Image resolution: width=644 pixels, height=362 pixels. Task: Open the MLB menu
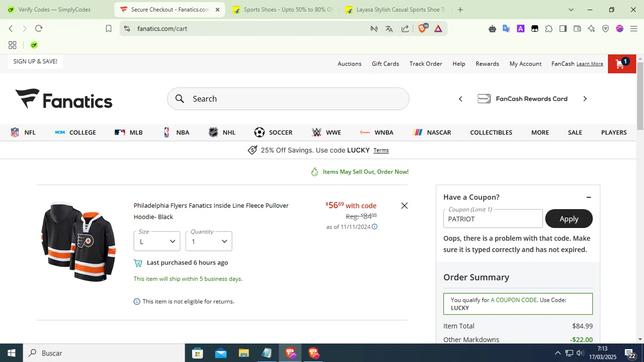(128, 132)
